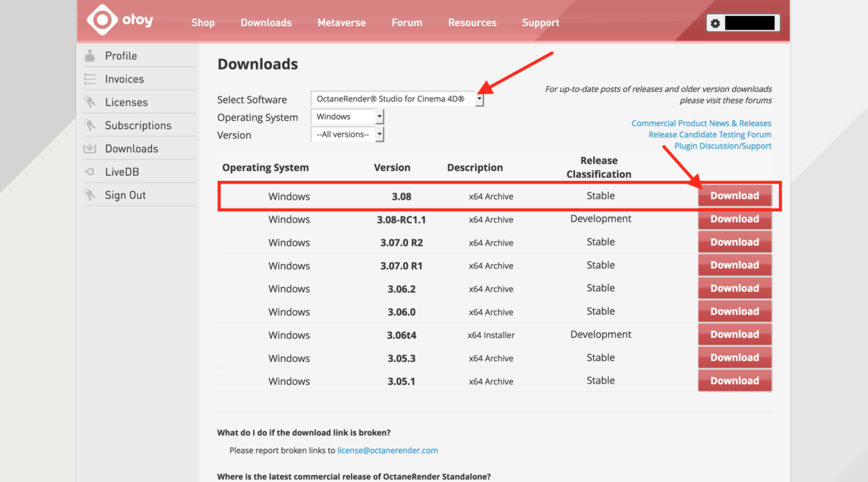
Task: Click the Select Software label
Action: [x=252, y=100]
